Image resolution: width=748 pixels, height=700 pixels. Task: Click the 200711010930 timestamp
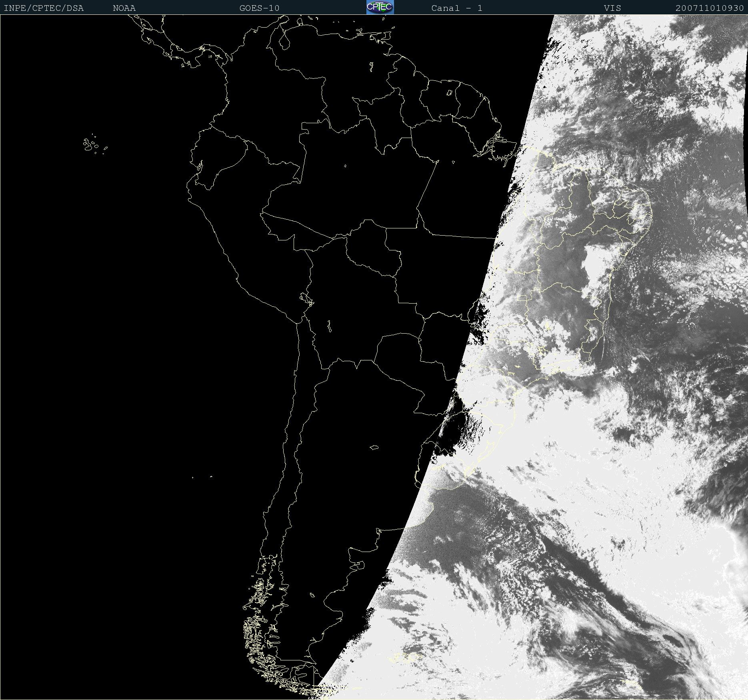[710, 8]
